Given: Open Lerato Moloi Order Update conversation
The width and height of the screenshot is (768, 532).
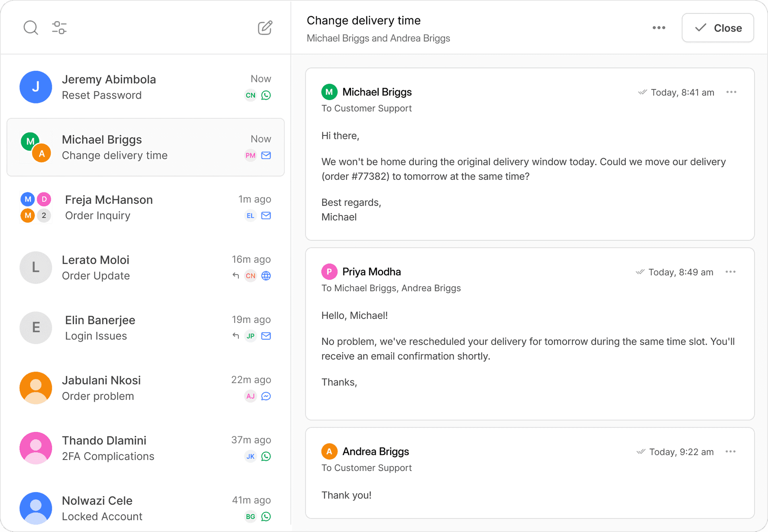Looking at the screenshot, I should 146,268.
